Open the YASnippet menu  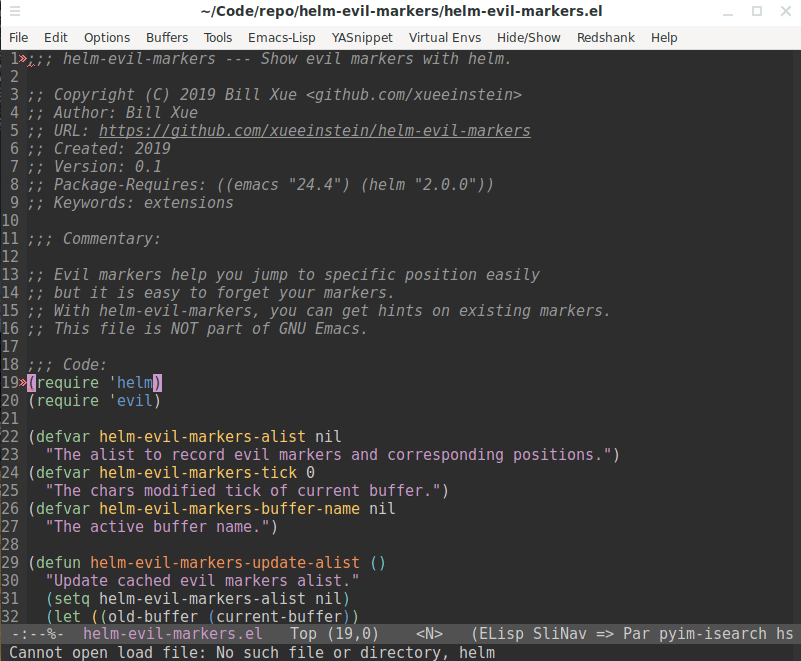(x=362, y=38)
